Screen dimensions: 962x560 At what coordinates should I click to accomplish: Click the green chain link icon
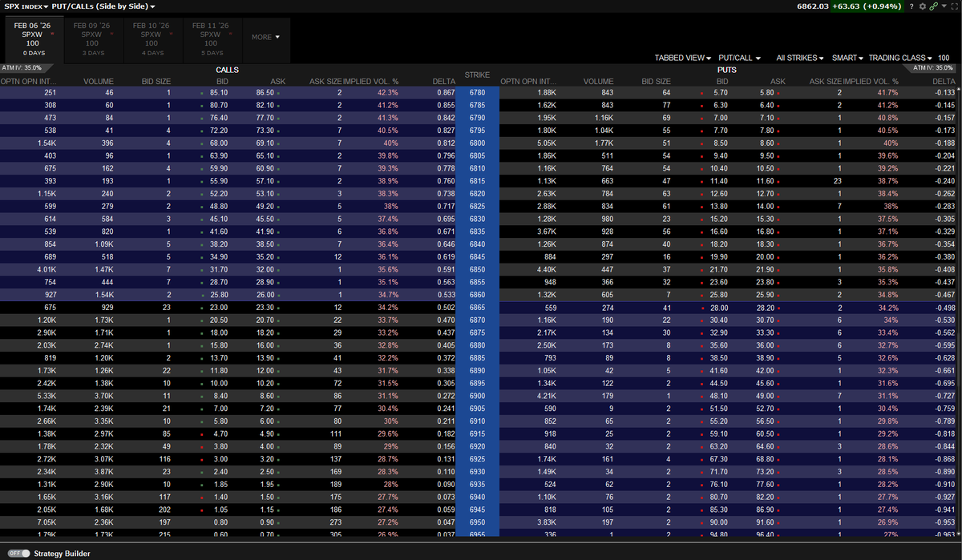point(933,6)
